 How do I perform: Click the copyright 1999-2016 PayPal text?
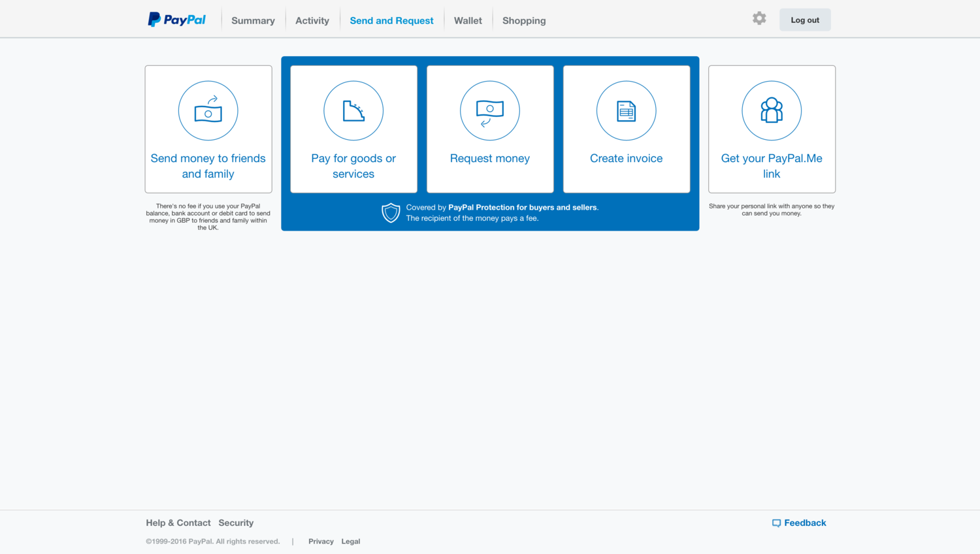(x=213, y=541)
